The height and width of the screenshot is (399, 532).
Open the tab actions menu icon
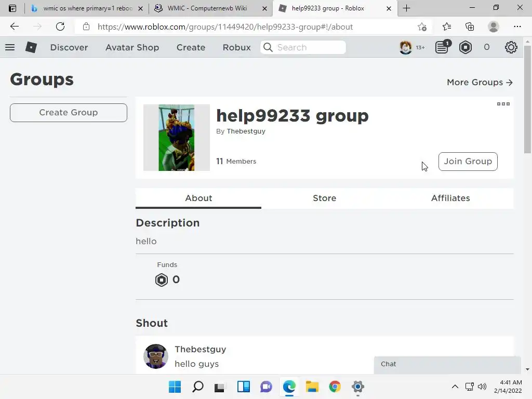pos(12,8)
